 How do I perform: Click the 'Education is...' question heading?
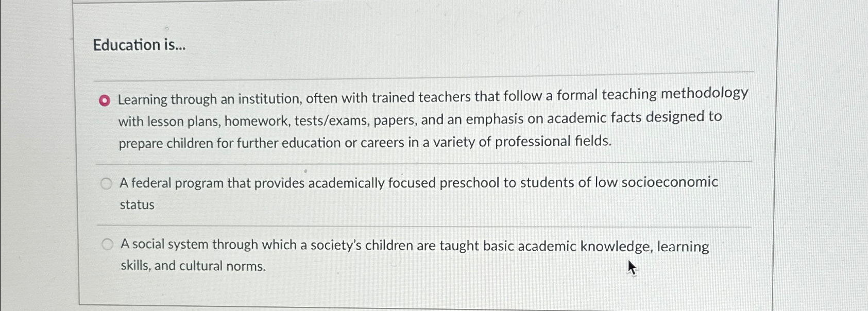[x=140, y=45]
